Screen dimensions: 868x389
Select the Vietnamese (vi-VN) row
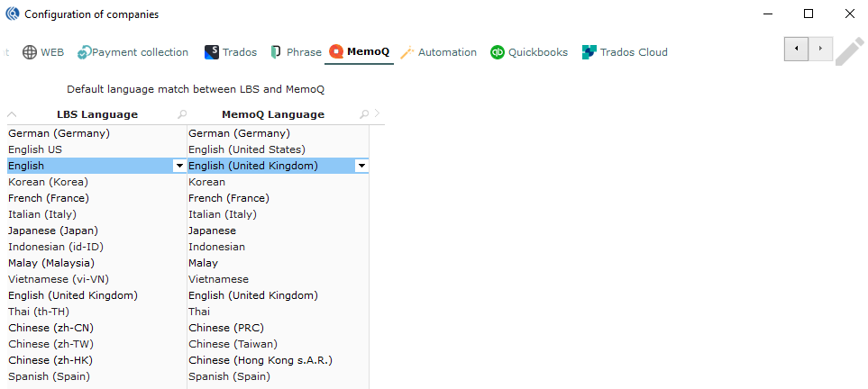click(58, 279)
